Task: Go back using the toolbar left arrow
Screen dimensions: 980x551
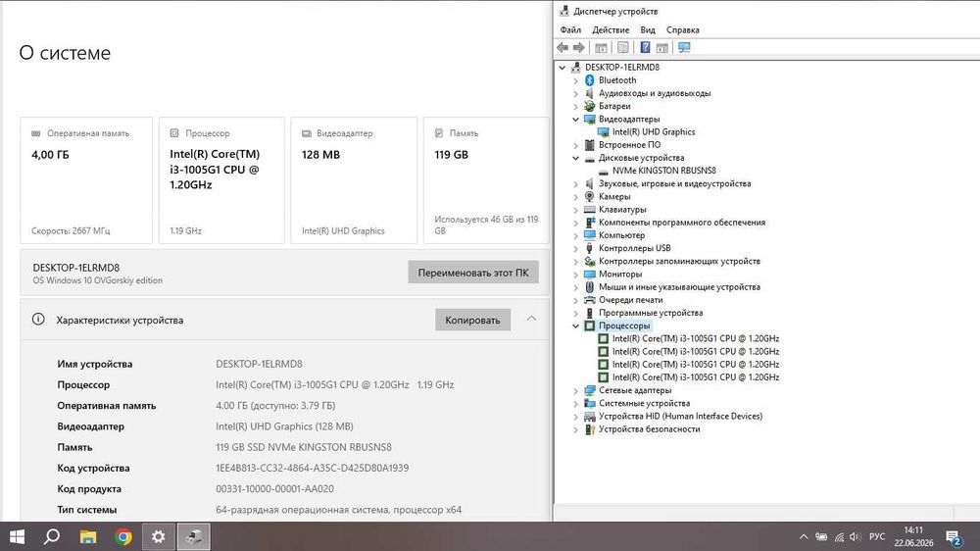Action: tap(563, 47)
